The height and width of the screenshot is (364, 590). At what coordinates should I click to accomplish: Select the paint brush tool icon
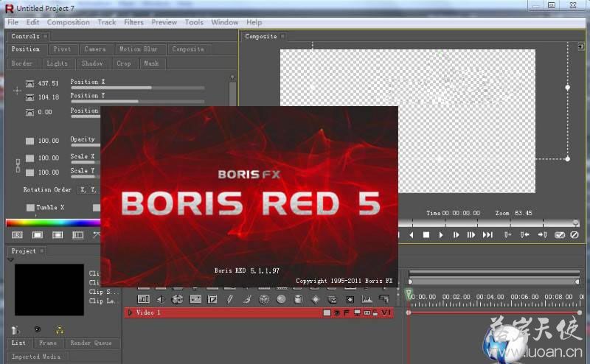(x=247, y=299)
